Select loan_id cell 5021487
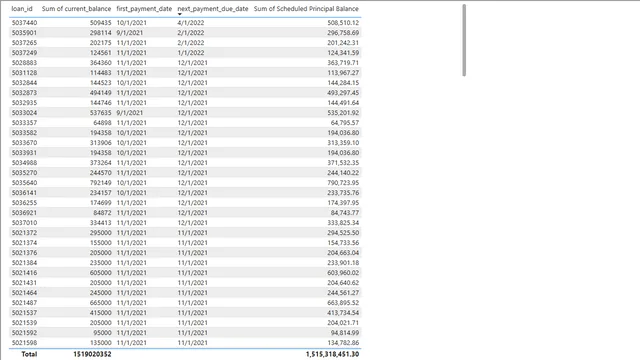Image resolution: width=640 pixels, height=360 pixels. [x=24, y=303]
